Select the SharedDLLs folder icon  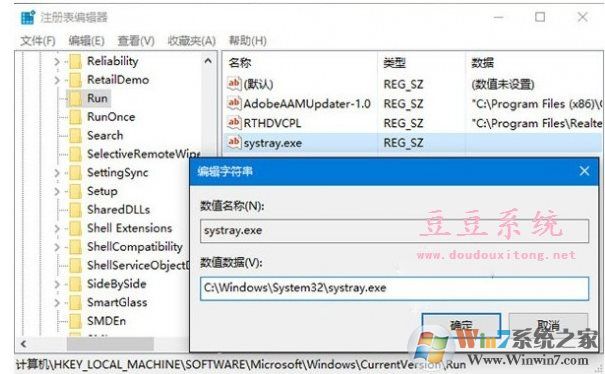[x=76, y=210]
